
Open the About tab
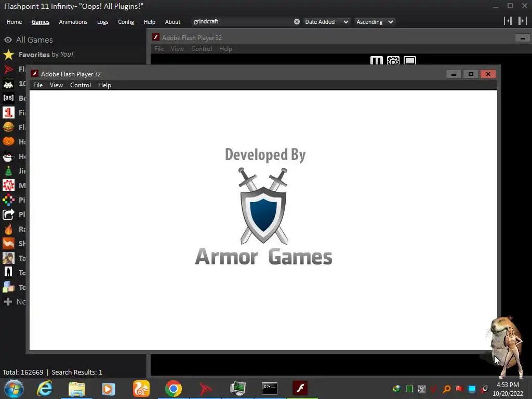click(172, 22)
